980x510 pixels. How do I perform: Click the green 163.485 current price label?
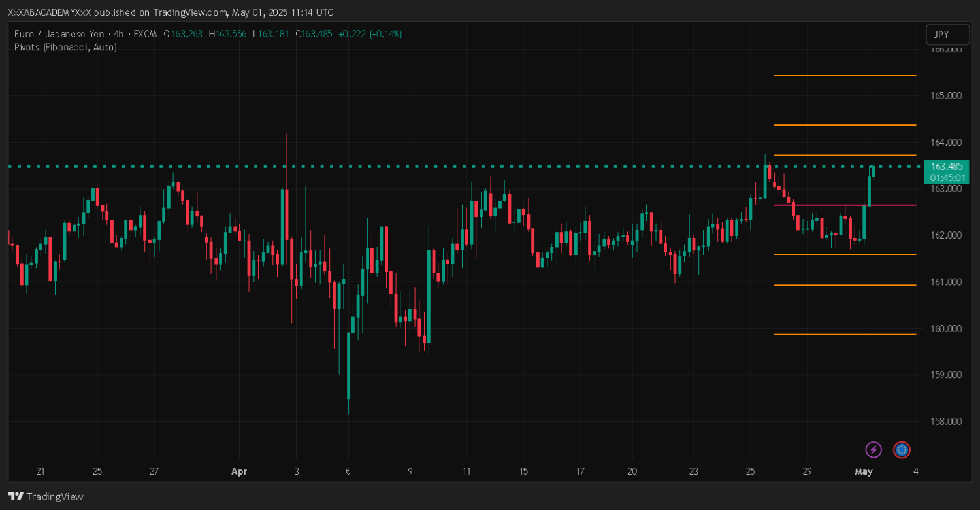click(946, 166)
